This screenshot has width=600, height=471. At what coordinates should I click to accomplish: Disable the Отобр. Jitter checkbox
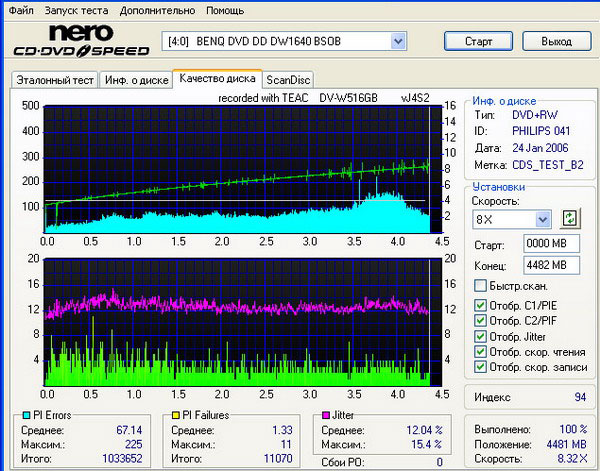(480, 336)
